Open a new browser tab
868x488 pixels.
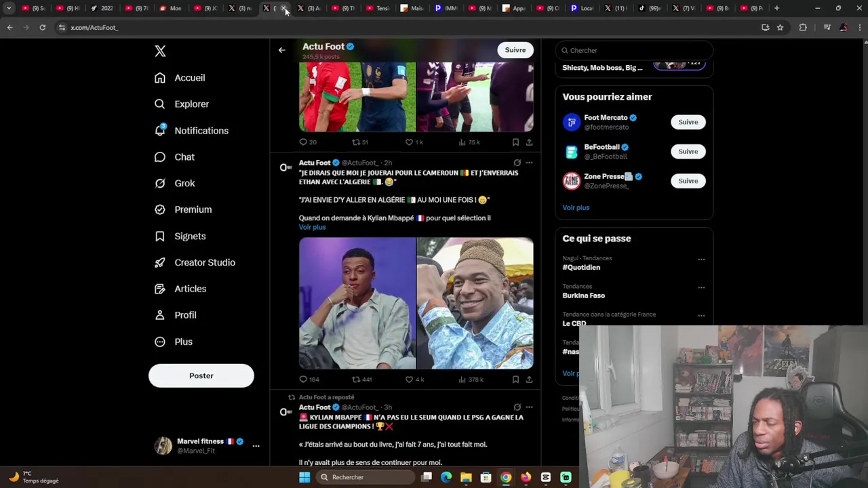tap(776, 8)
